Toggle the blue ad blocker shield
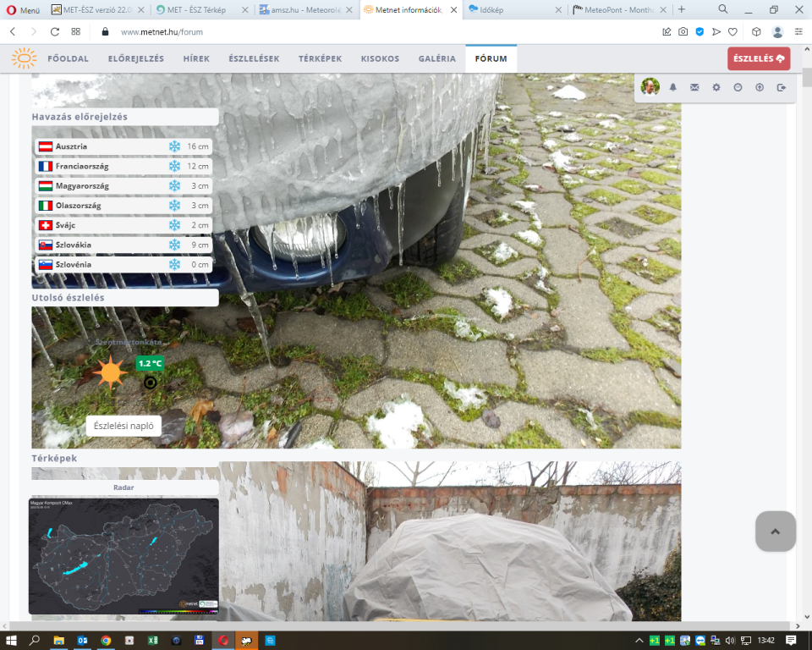This screenshot has width=812, height=650. (x=700, y=31)
